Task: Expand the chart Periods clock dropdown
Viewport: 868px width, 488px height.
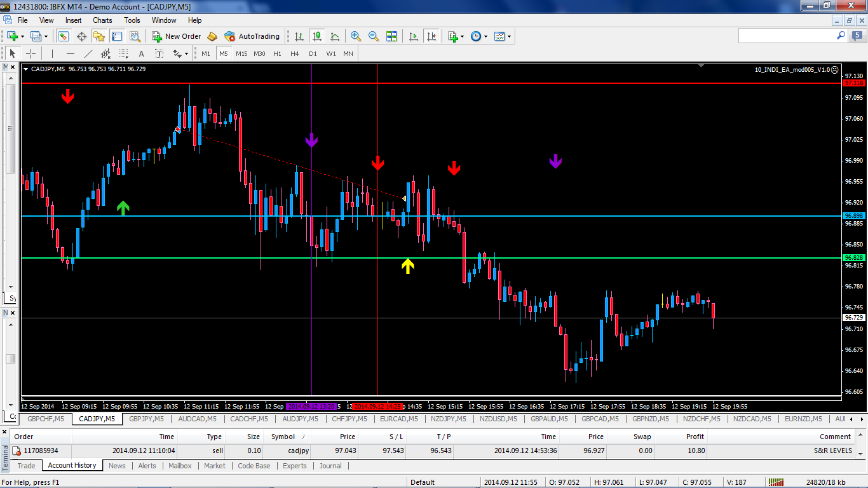Action: pos(479,36)
